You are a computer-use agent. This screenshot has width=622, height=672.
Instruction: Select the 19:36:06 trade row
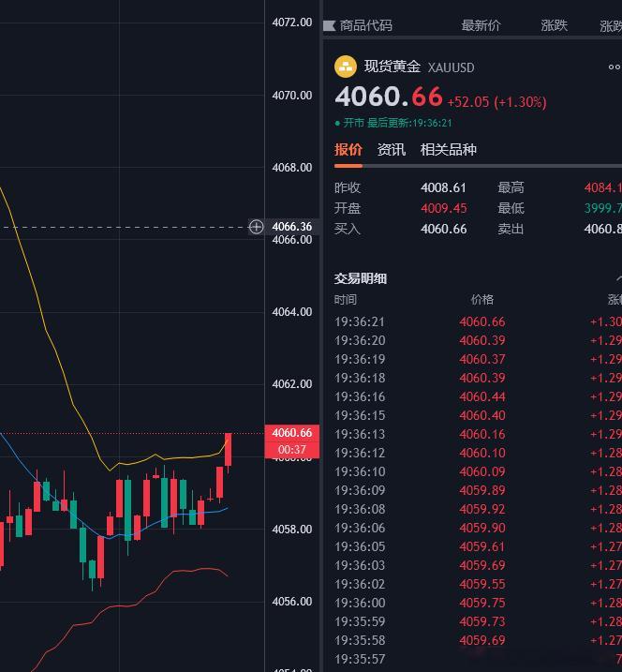pyautogui.click(x=478, y=528)
